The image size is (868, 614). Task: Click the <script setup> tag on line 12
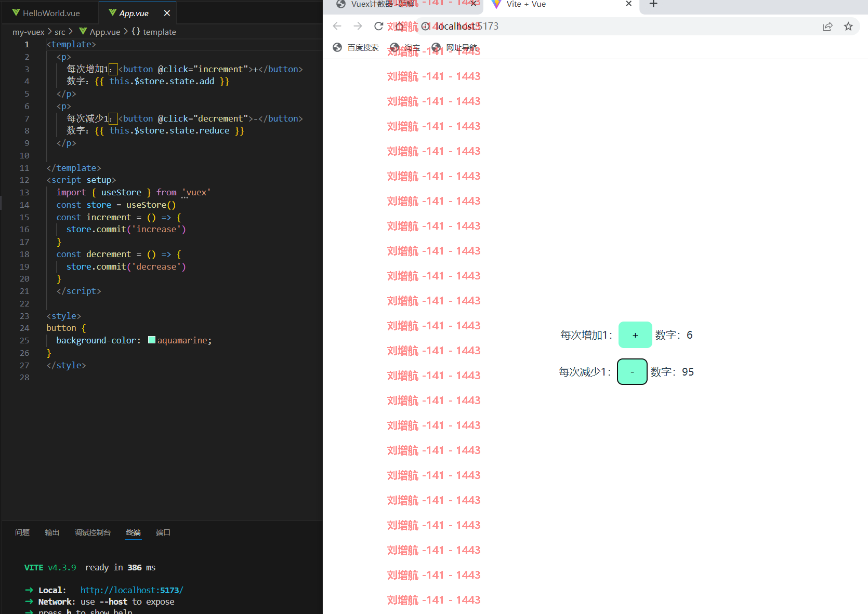81,180
